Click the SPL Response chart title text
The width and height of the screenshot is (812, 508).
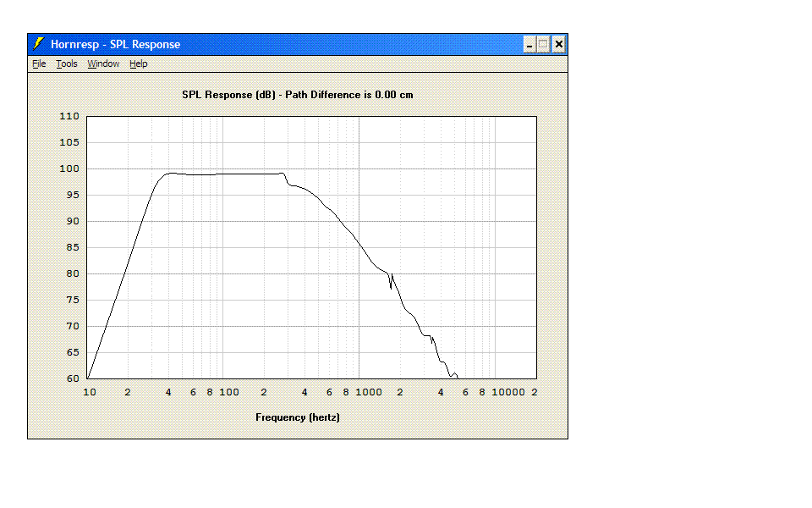pyautogui.click(x=298, y=95)
